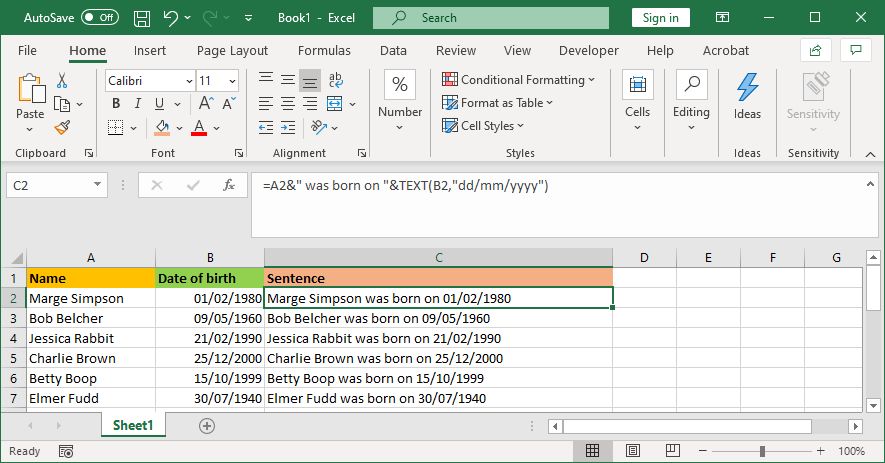The image size is (885, 463).
Task: Click the Cut scissors icon
Action: (x=62, y=80)
